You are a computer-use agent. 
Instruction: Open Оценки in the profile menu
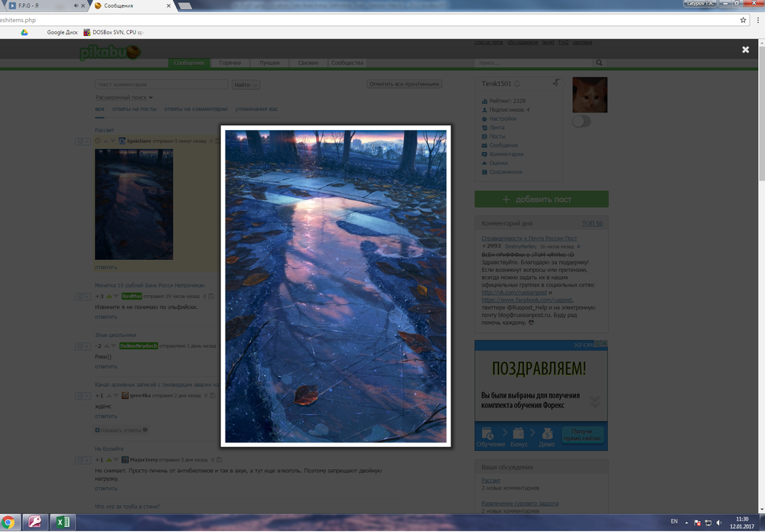click(499, 163)
